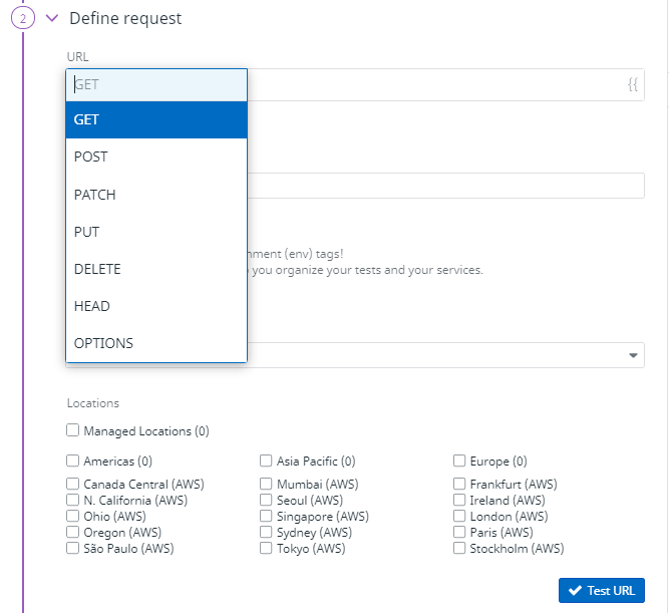Check the Americas region checkbox
The height and width of the screenshot is (613, 669).
tap(73, 461)
